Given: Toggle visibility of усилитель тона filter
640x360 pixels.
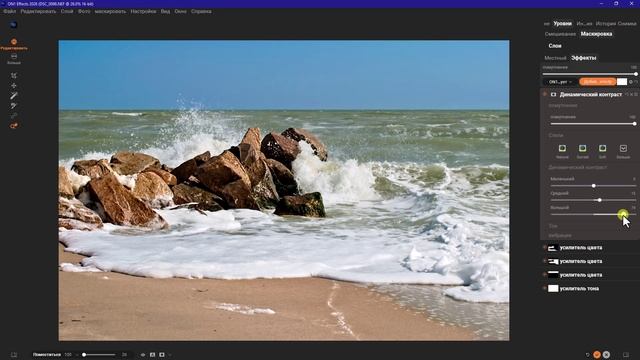Looking at the screenshot, I should point(544,288).
